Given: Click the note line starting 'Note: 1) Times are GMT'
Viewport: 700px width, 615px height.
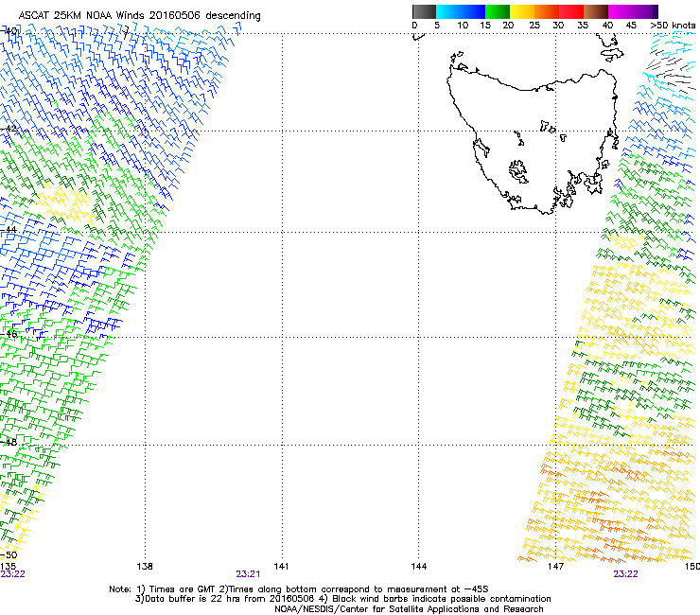Looking at the screenshot, I should pyautogui.click(x=299, y=589).
